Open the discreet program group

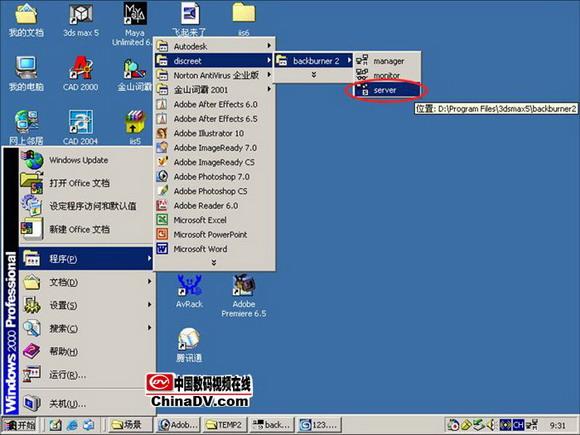[x=214, y=61]
